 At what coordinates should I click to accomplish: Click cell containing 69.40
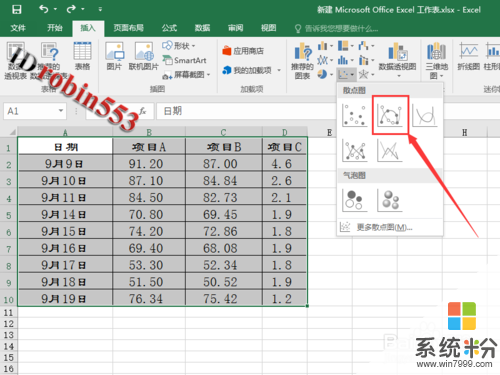point(149,248)
